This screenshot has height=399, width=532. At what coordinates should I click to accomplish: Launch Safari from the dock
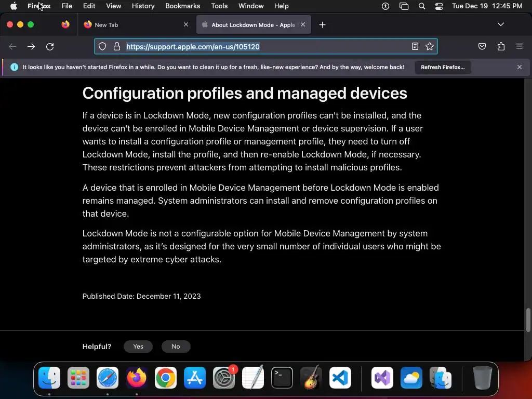(x=108, y=378)
